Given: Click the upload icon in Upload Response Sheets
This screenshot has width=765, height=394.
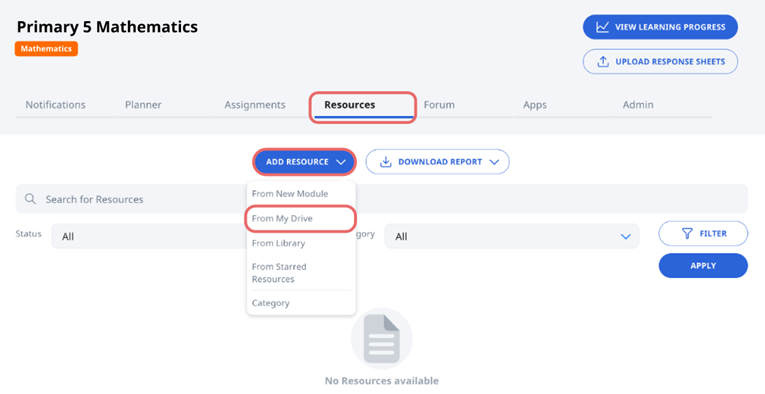Looking at the screenshot, I should point(603,61).
